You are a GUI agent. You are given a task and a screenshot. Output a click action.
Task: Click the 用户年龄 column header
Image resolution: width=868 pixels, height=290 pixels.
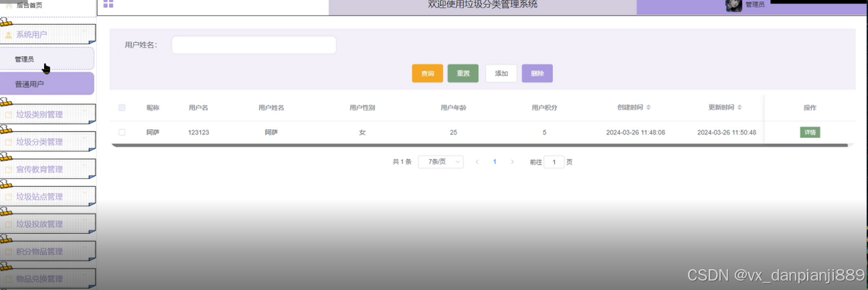(454, 108)
